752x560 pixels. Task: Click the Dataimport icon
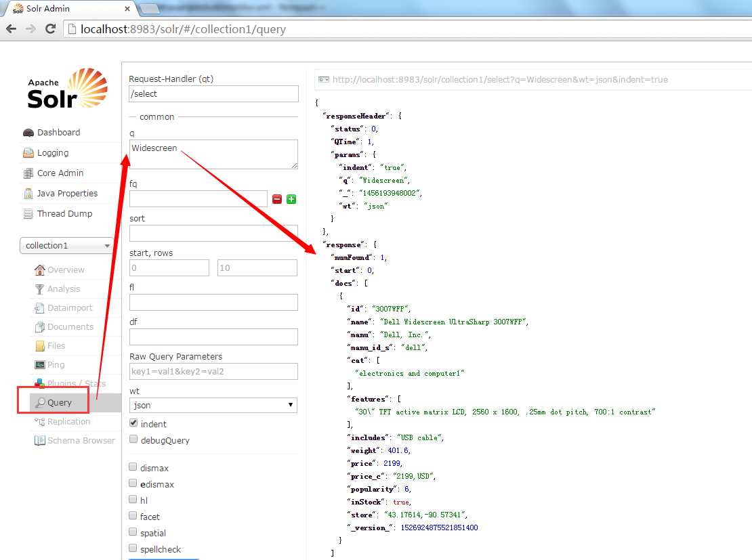click(x=39, y=308)
